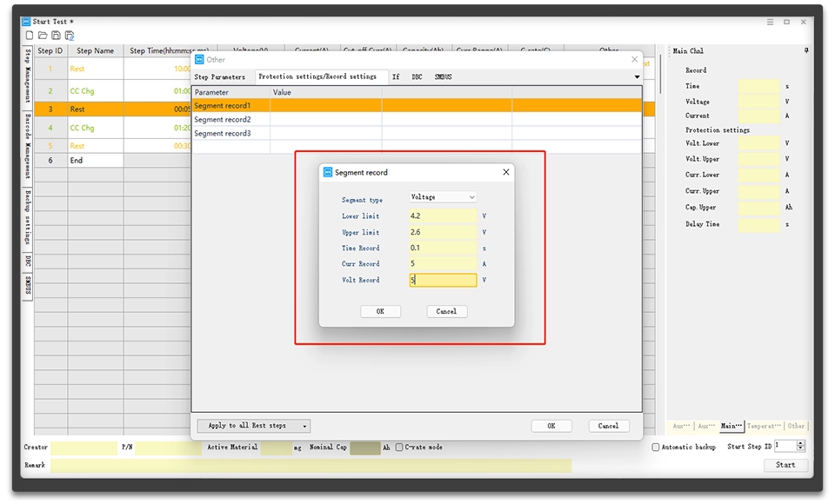The image size is (835, 504).
Task: Open the Apply to all Rest steps dropdown
Action: pyautogui.click(x=253, y=426)
